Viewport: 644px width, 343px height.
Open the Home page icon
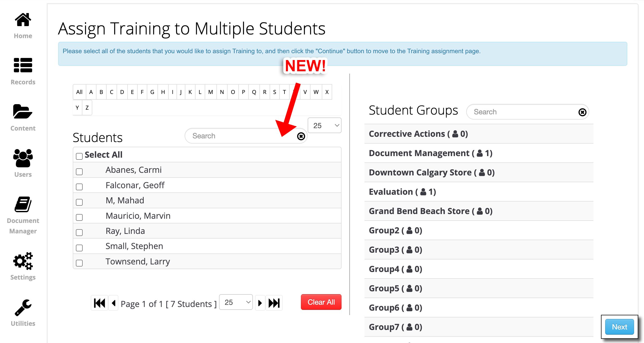click(x=23, y=20)
